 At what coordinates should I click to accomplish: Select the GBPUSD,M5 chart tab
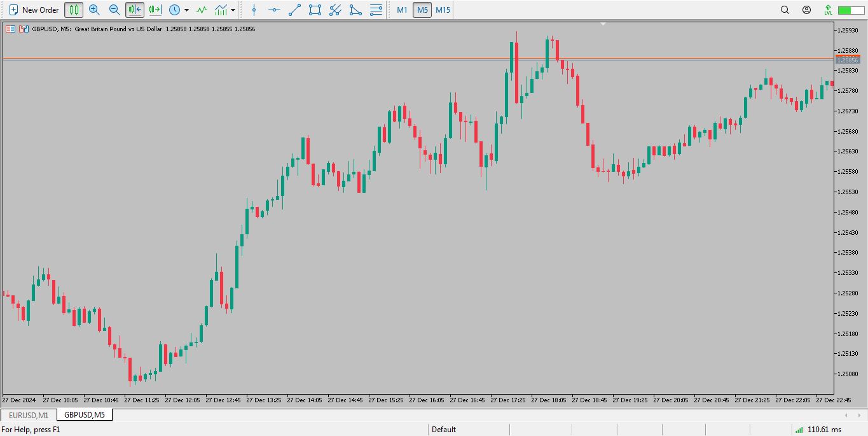[x=85, y=415]
